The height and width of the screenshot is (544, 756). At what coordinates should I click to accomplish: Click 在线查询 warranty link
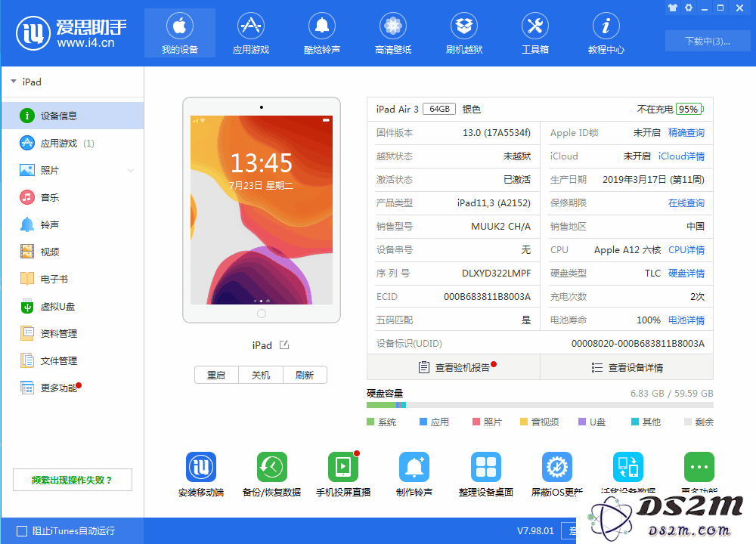pyautogui.click(x=686, y=202)
